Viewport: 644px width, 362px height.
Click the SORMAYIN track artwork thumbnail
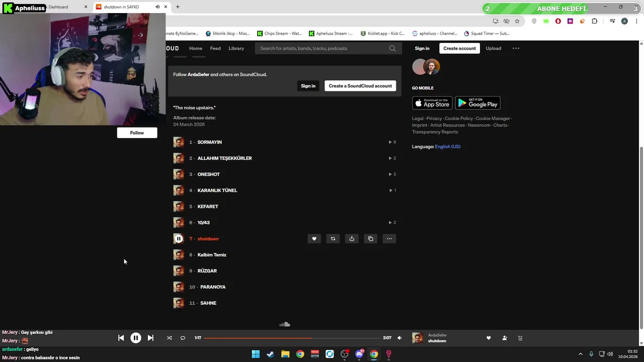coord(179,142)
